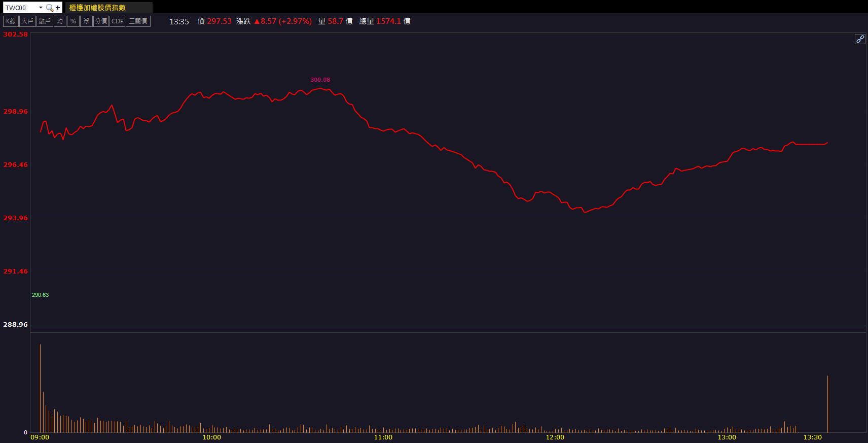Click the 漲跌 ▲8.57 change readout
Image resolution: width=868 pixels, height=443 pixels.
point(274,21)
